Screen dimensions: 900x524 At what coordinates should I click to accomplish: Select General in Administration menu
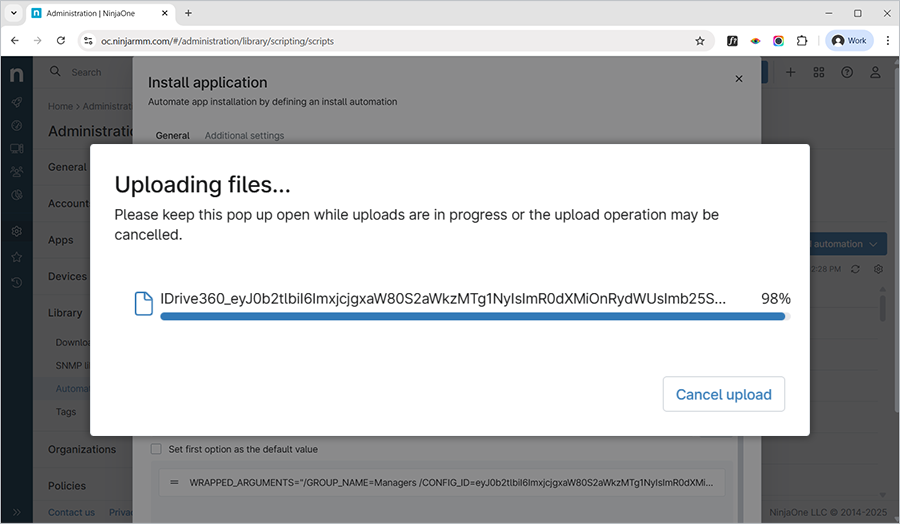coord(67,167)
